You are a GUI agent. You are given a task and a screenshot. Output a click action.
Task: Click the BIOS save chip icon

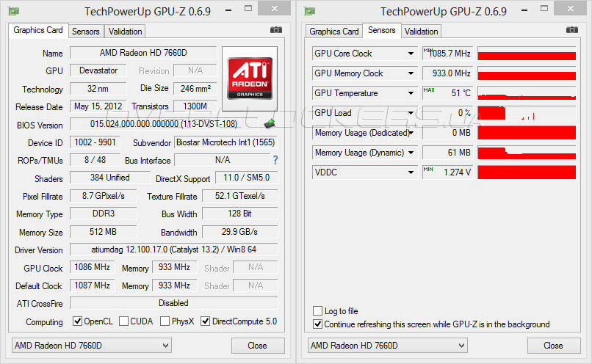[270, 124]
